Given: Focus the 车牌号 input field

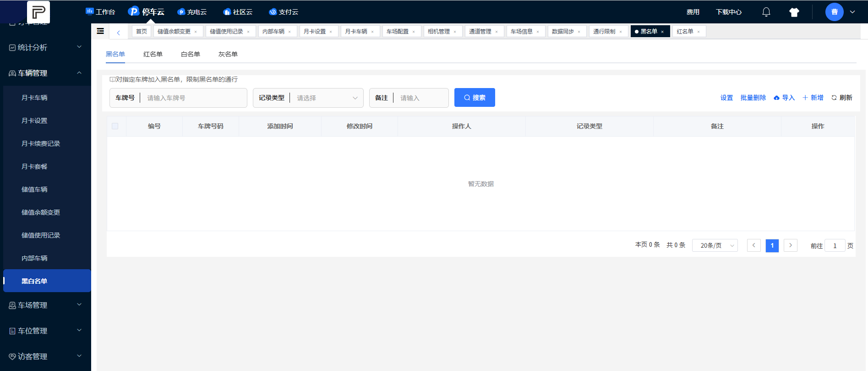Looking at the screenshot, I should pyautogui.click(x=193, y=98).
